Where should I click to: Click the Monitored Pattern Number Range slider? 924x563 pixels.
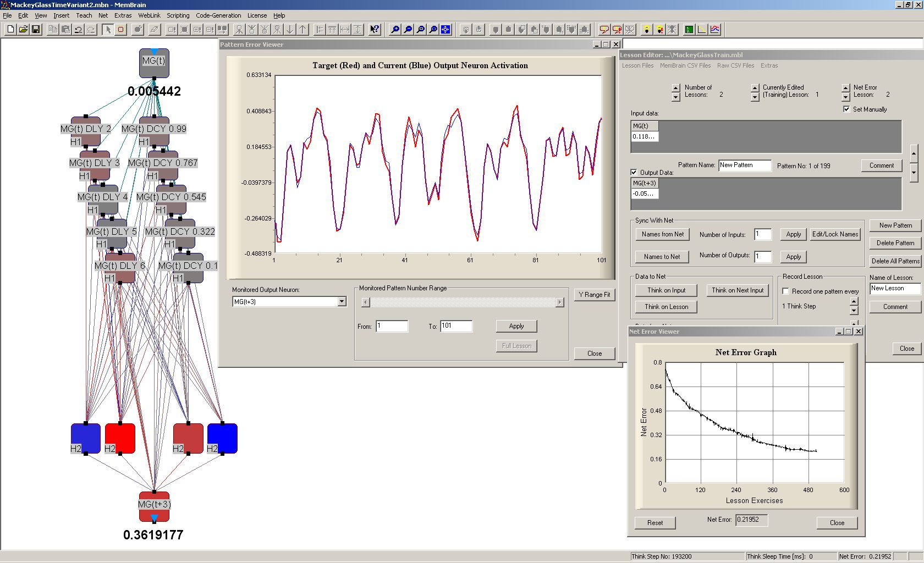click(x=463, y=302)
